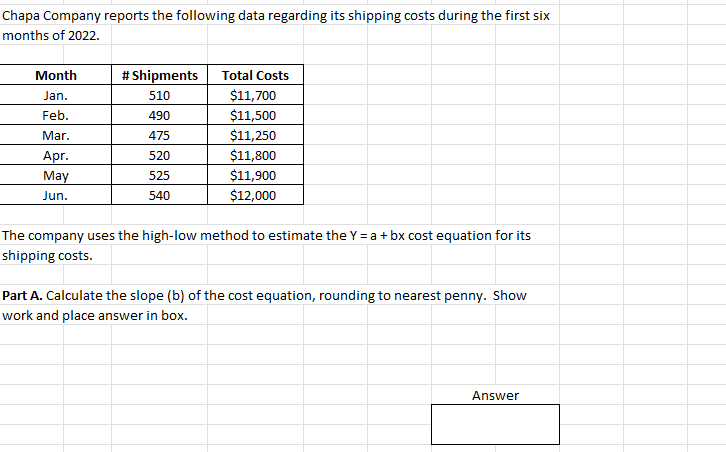The height and width of the screenshot is (452, 726).
Task: Click the empty Answer box
Action: point(495,424)
